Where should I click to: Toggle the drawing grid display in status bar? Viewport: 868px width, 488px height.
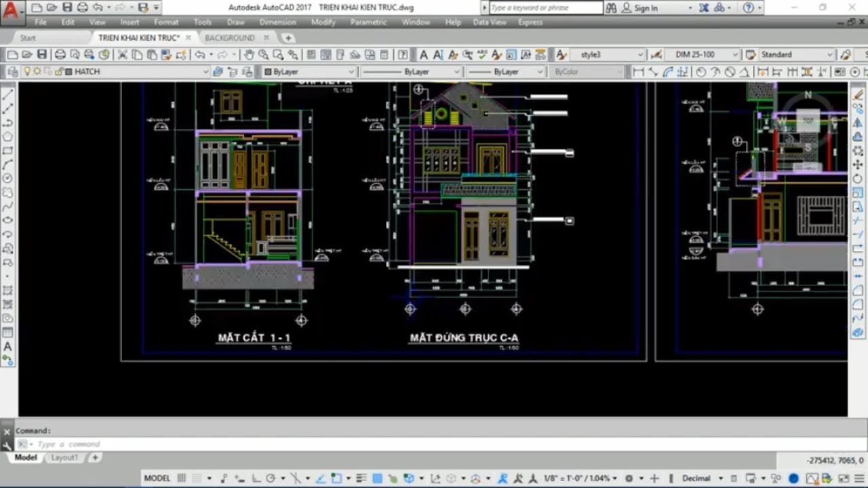[182, 478]
